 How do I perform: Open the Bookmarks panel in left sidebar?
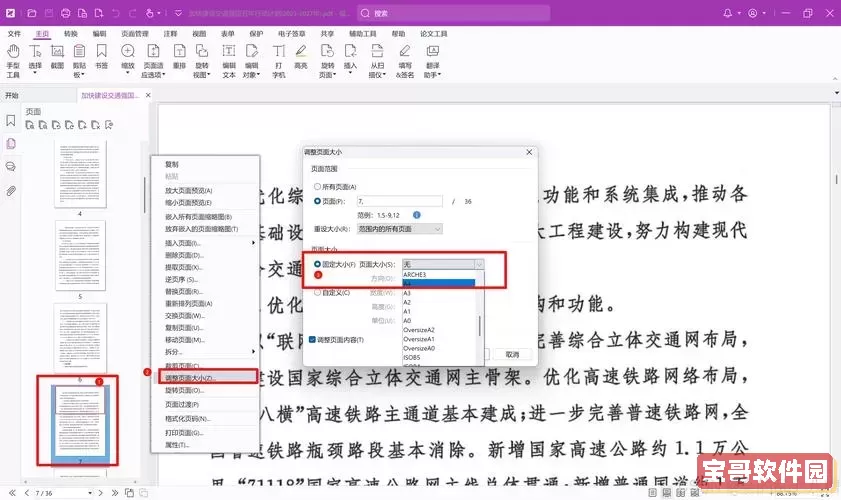tap(11, 121)
